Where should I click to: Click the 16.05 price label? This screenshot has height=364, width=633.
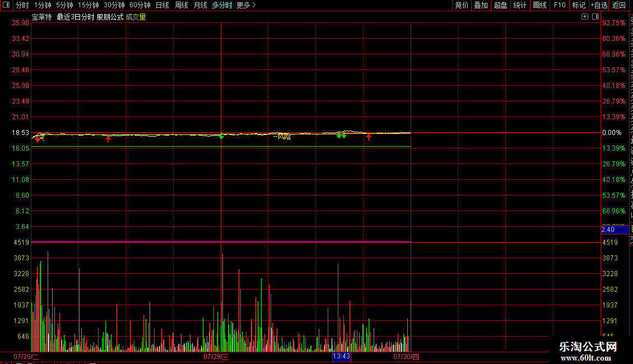pyautogui.click(x=21, y=148)
